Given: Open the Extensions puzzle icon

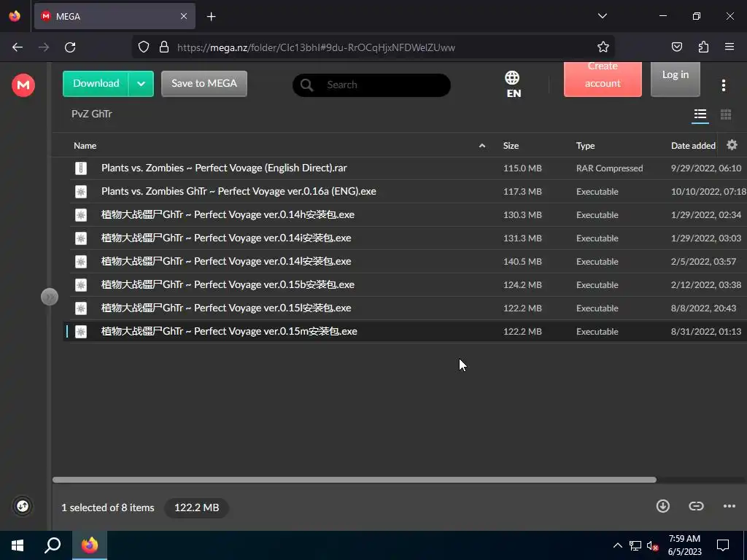Looking at the screenshot, I should point(703,47).
